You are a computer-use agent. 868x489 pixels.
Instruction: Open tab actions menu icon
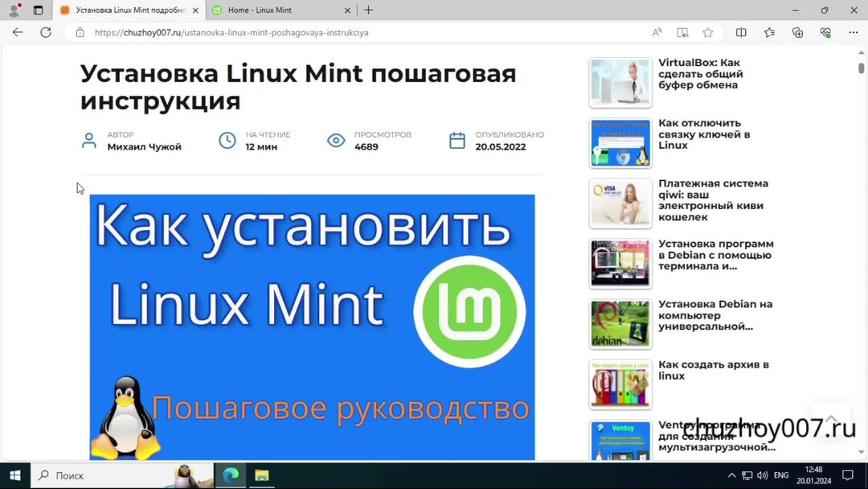tap(38, 10)
